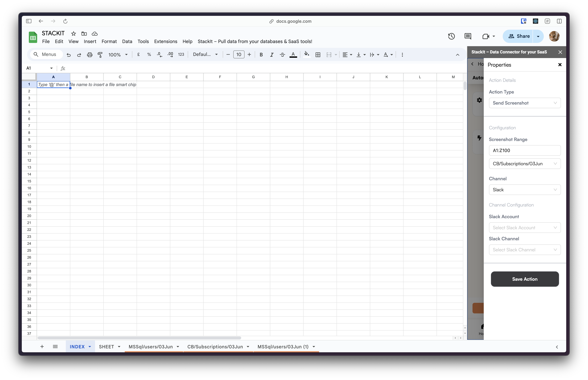Open the comments icon
The width and height of the screenshot is (588, 380).
[468, 36]
